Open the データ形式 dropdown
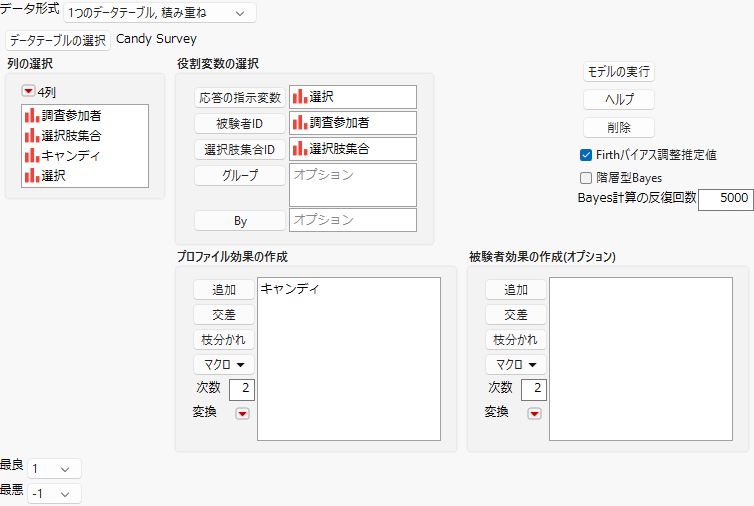The width and height of the screenshot is (754, 506). pos(160,13)
